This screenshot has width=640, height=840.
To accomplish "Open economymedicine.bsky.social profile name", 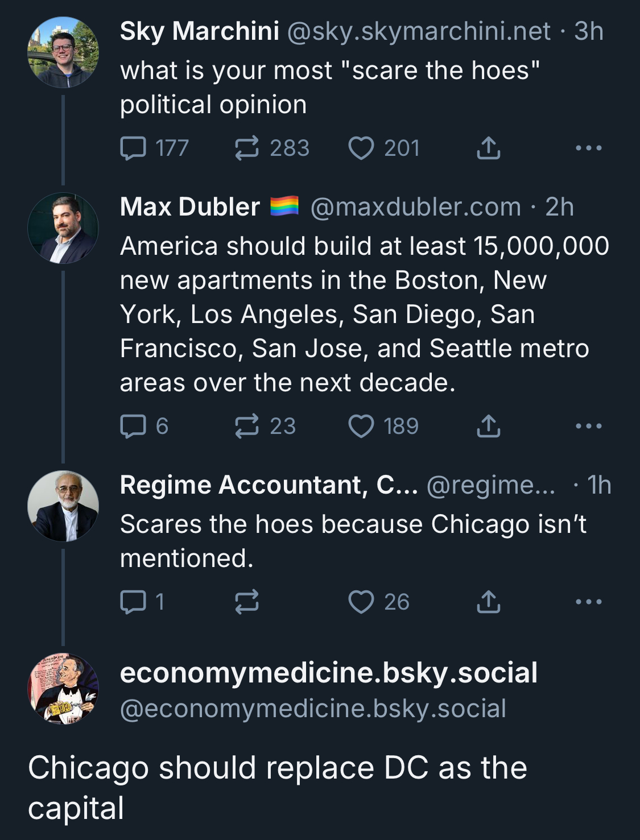I will tap(328, 673).
